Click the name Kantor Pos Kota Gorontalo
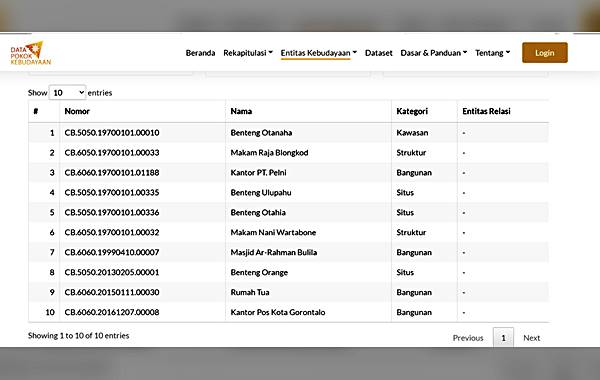This screenshot has height=380, width=600. [x=277, y=312]
